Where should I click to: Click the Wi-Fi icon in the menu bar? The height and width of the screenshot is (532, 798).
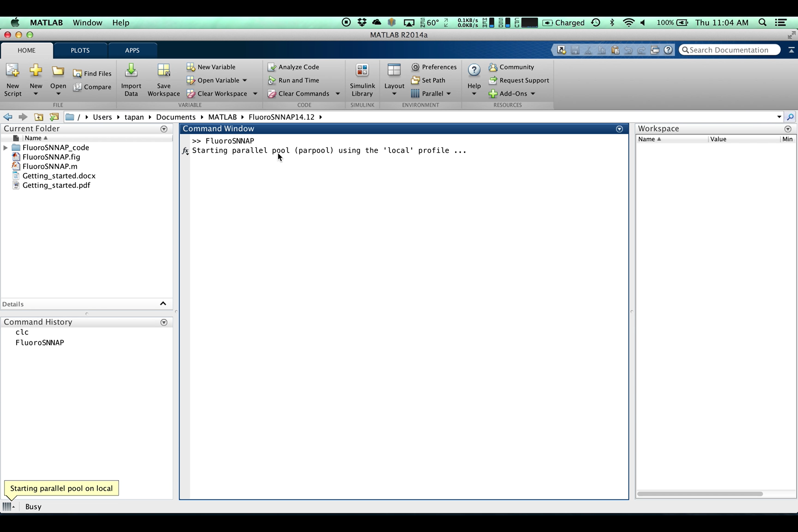click(629, 22)
